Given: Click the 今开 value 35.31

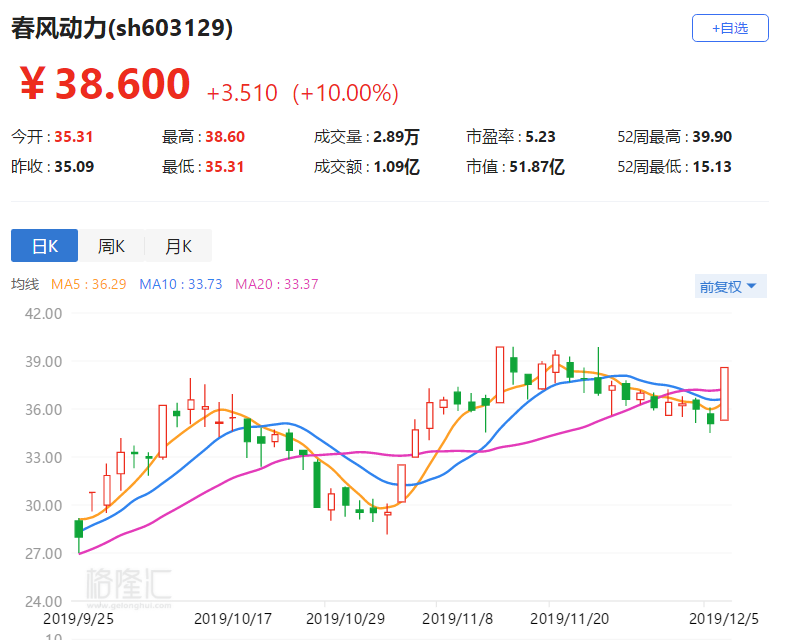Looking at the screenshot, I should (74, 137).
